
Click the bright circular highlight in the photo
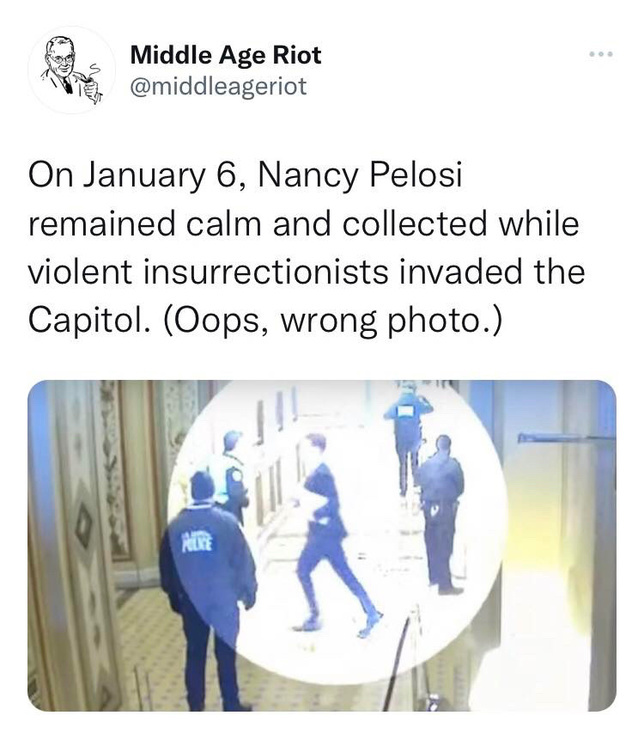(337, 531)
